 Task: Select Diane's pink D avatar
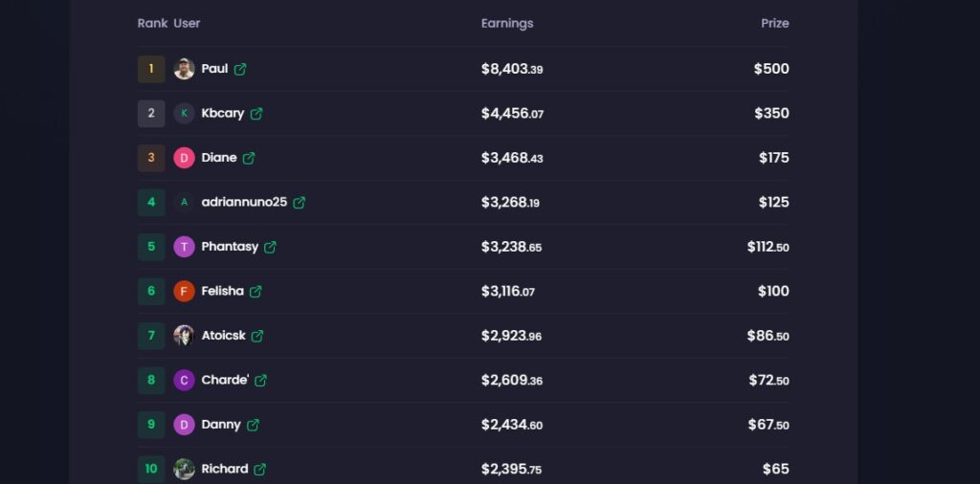[x=184, y=158]
